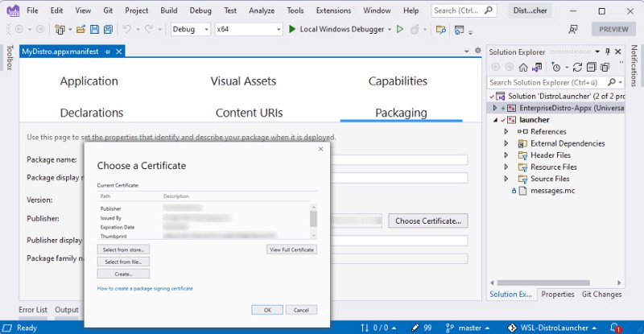Open the File menu
Viewport: 644px width, 334px height.
coord(32,10)
